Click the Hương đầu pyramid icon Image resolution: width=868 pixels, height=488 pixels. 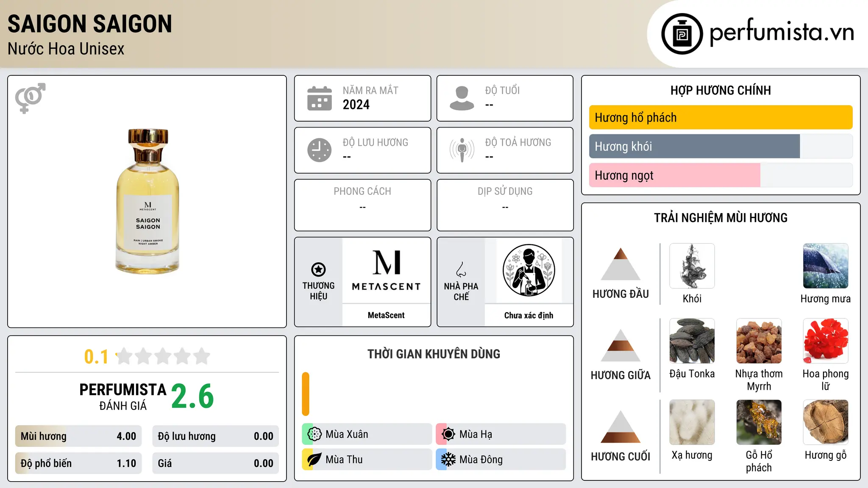[620, 264]
